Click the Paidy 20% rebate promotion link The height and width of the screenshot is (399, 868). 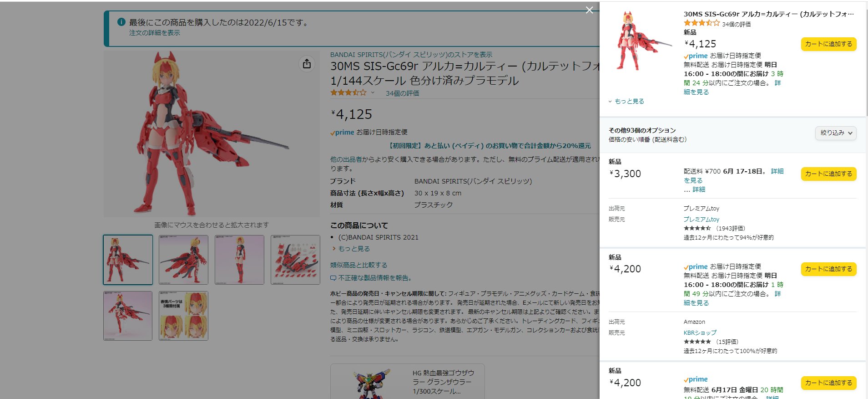pyautogui.click(x=490, y=146)
